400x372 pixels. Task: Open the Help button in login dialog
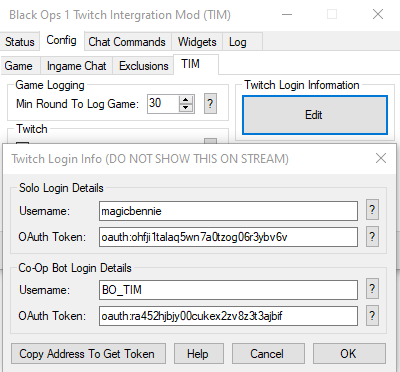[198, 353]
